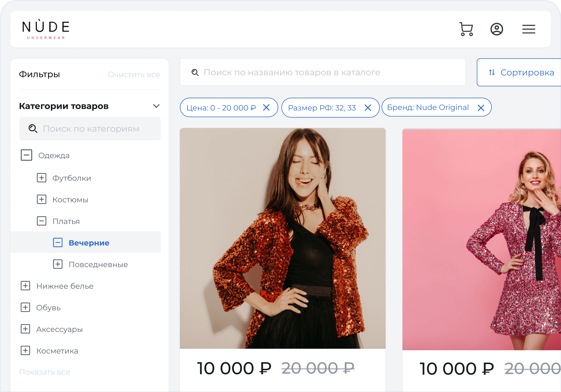The height and width of the screenshot is (392, 561).
Task: Open the user profile icon
Action: (497, 29)
